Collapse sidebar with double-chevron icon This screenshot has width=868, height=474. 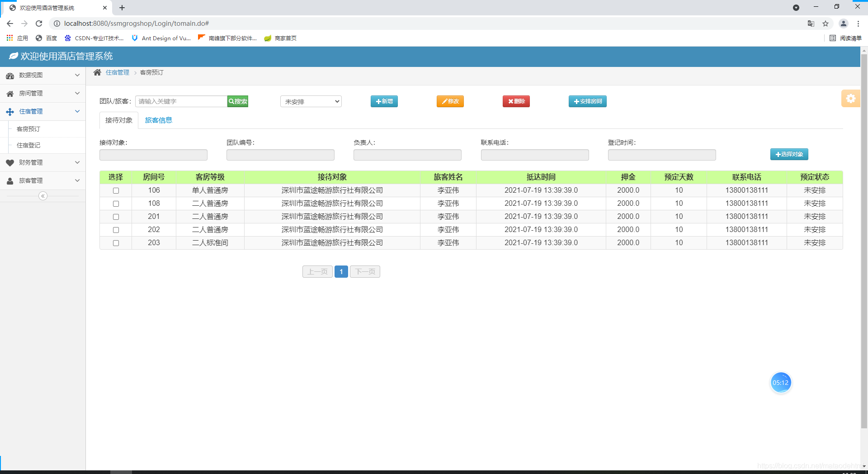click(43, 196)
